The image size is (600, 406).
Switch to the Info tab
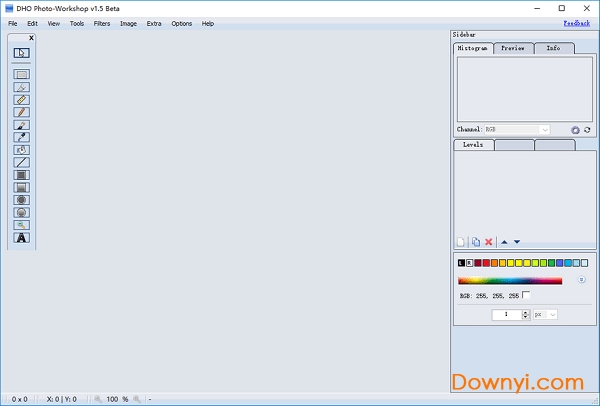(553, 48)
